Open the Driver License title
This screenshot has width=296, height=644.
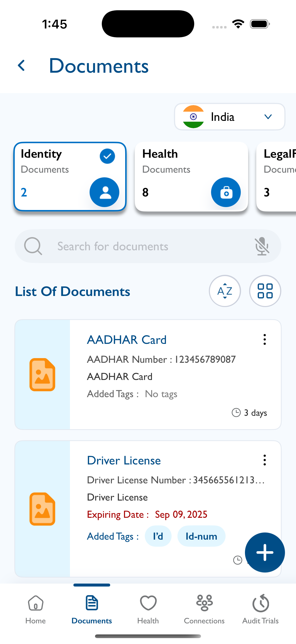tap(124, 461)
